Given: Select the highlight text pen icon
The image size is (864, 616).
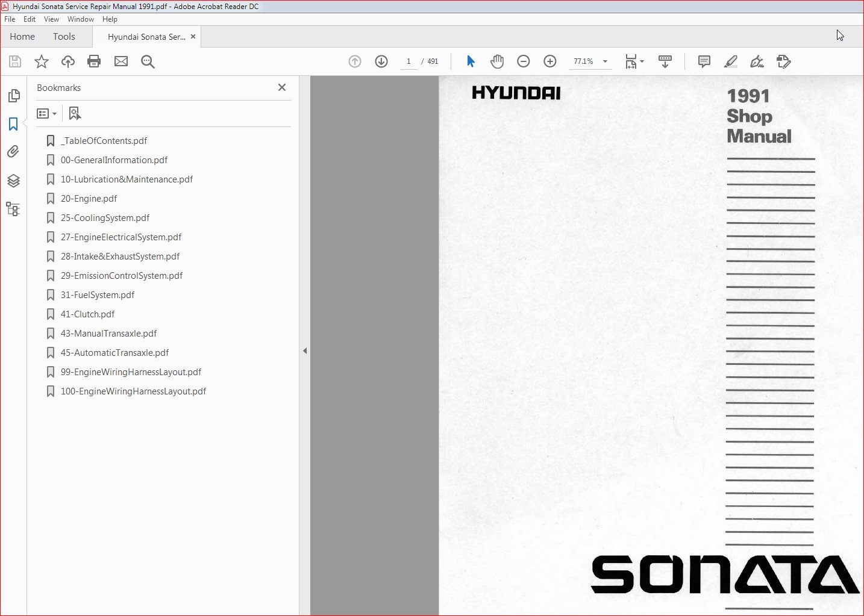Looking at the screenshot, I should [730, 61].
